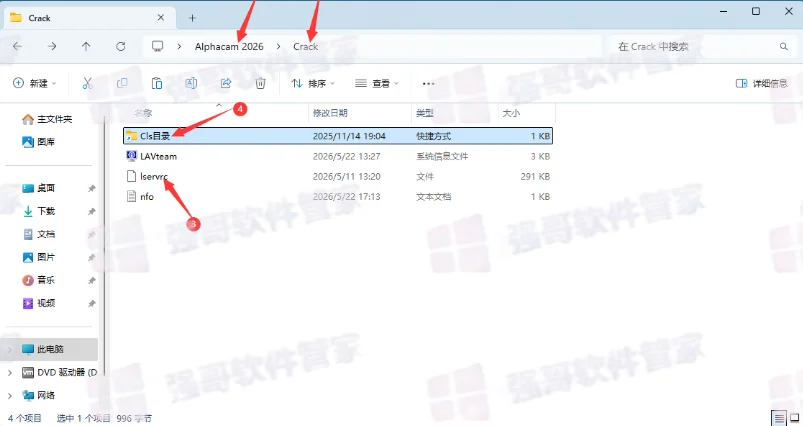Select Alphacam 2026 in the breadcrumb
Image resolution: width=803 pixels, height=426 pixels.
229,47
